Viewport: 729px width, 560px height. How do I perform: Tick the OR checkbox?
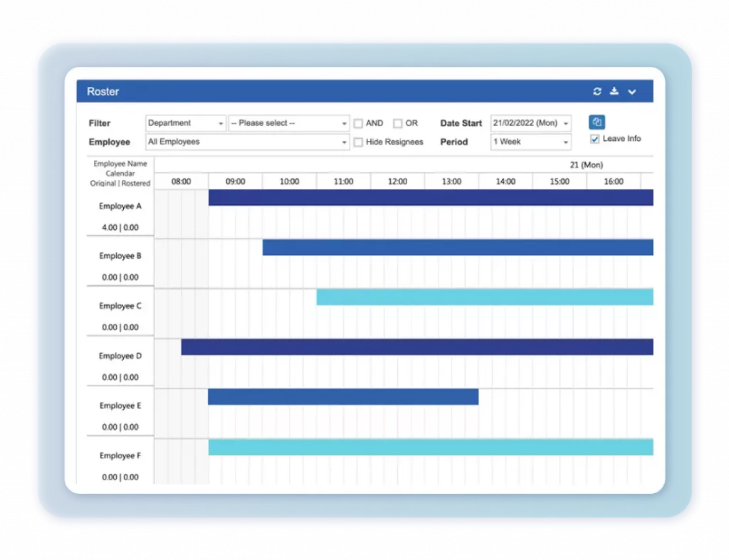pyautogui.click(x=397, y=124)
